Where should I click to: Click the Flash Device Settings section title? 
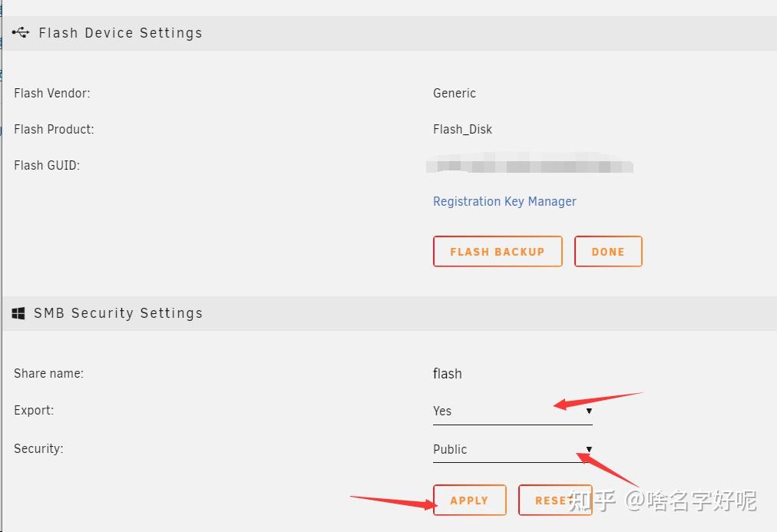121,33
